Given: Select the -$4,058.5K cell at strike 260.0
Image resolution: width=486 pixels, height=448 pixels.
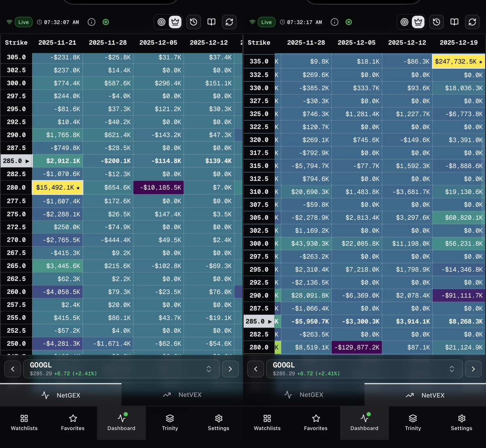Looking at the screenshot, I should pyautogui.click(x=58, y=292).
